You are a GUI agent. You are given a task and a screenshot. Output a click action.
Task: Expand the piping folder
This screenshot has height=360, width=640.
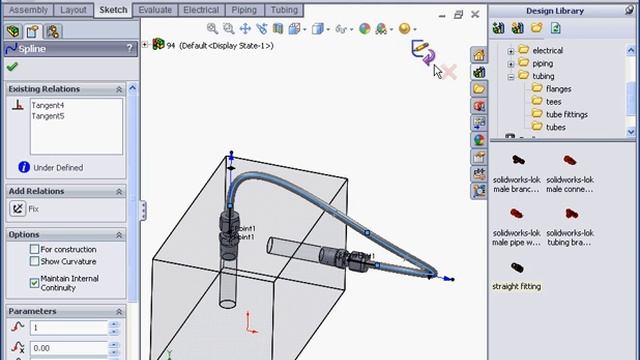[511, 64]
